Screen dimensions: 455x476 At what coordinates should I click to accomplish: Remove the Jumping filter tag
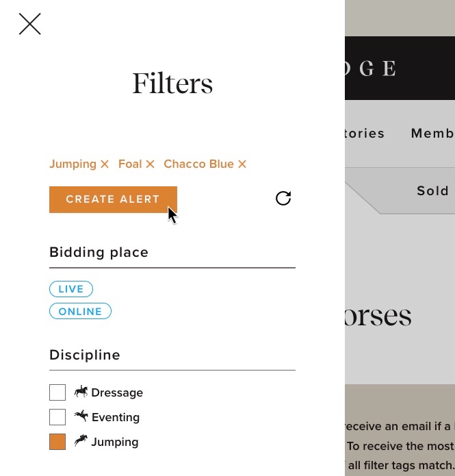click(x=105, y=164)
